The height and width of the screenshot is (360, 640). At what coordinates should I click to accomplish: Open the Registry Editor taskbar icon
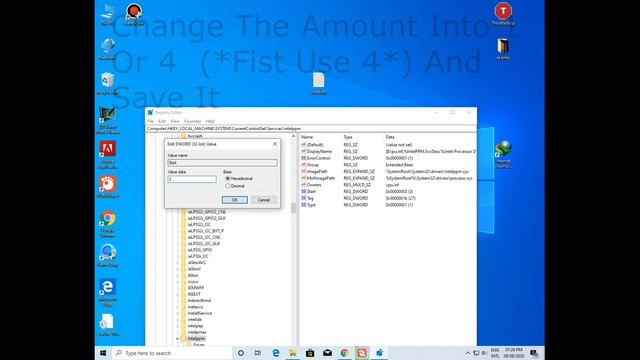click(379, 353)
